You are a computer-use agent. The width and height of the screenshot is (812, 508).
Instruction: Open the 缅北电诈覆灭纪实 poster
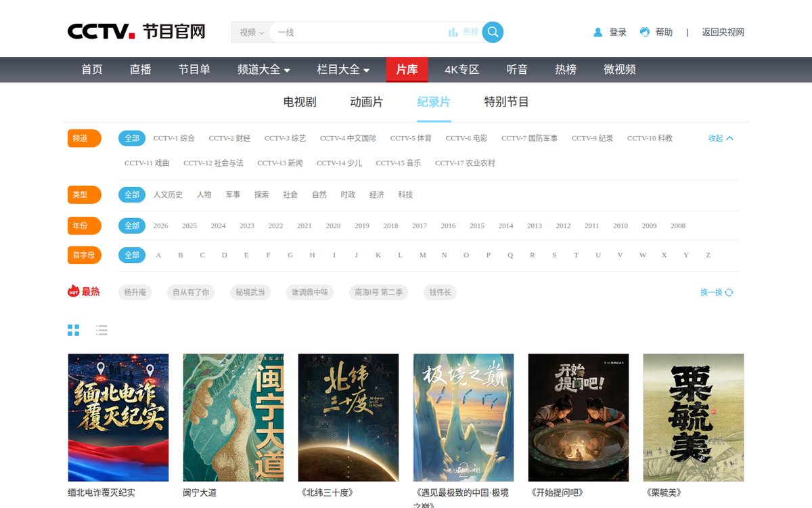coord(118,417)
